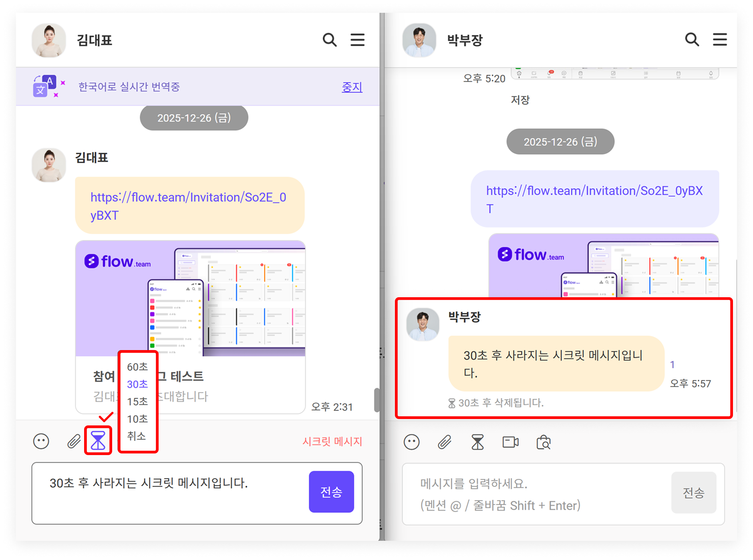Open search in 김대표 chat header
This screenshot has width=753, height=560.
[x=329, y=40]
